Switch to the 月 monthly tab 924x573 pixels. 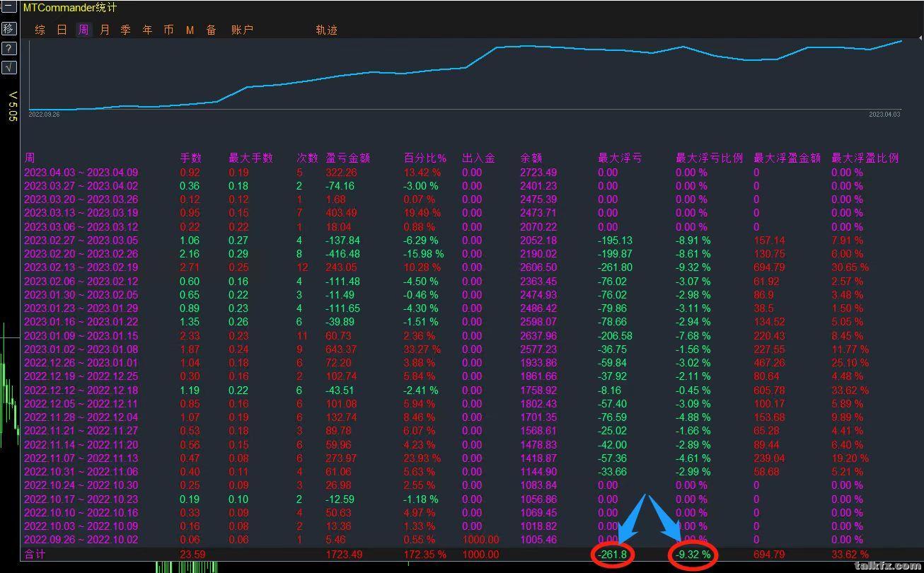point(105,30)
